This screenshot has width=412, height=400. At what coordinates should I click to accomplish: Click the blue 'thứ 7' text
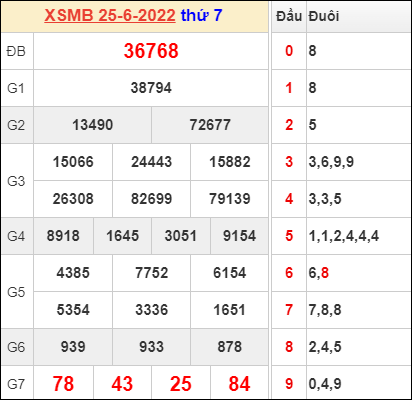click(x=201, y=15)
